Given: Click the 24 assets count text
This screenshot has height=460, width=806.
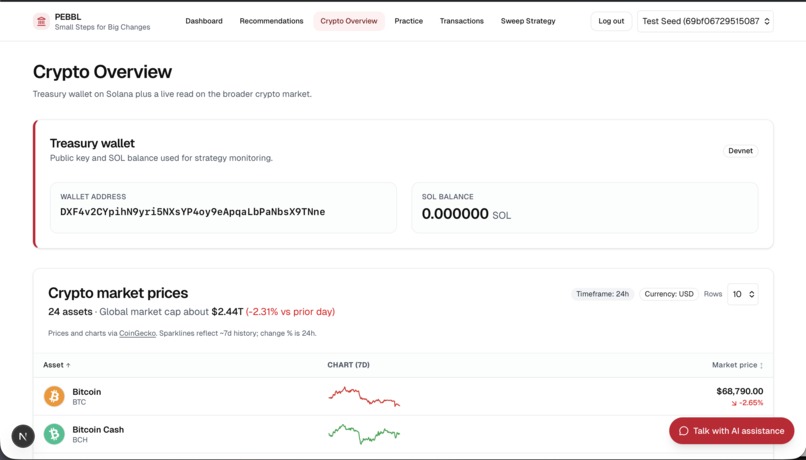Looking at the screenshot, I should pos(70,311).
